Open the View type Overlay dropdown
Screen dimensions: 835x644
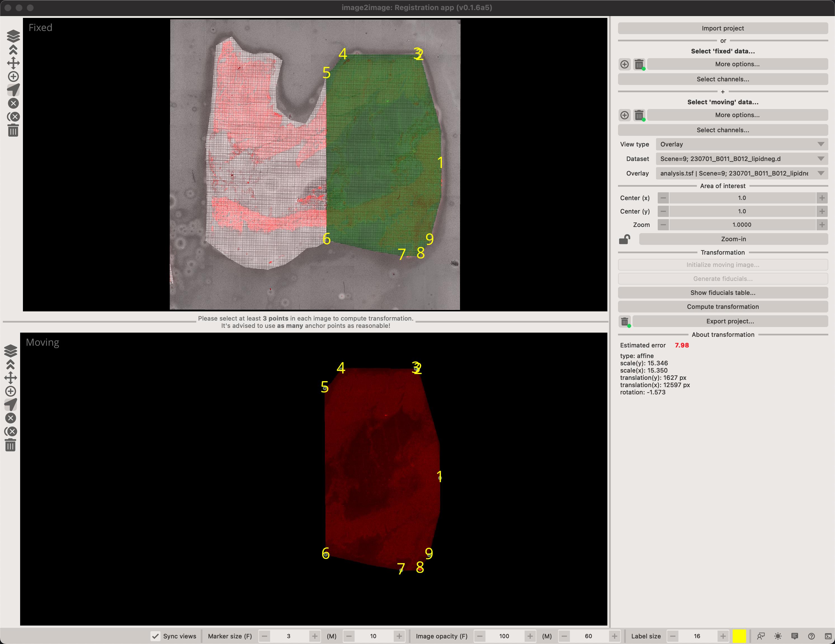(741, 144)
